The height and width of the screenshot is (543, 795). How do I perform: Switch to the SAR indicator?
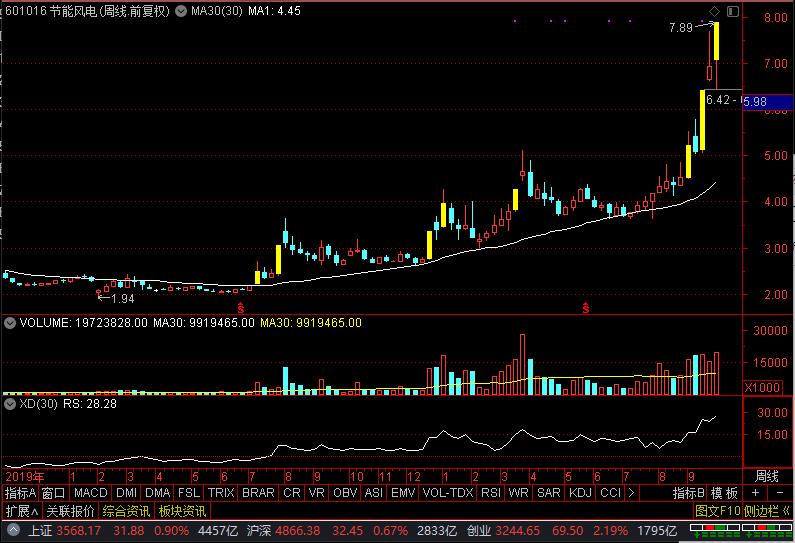(549, 493)
